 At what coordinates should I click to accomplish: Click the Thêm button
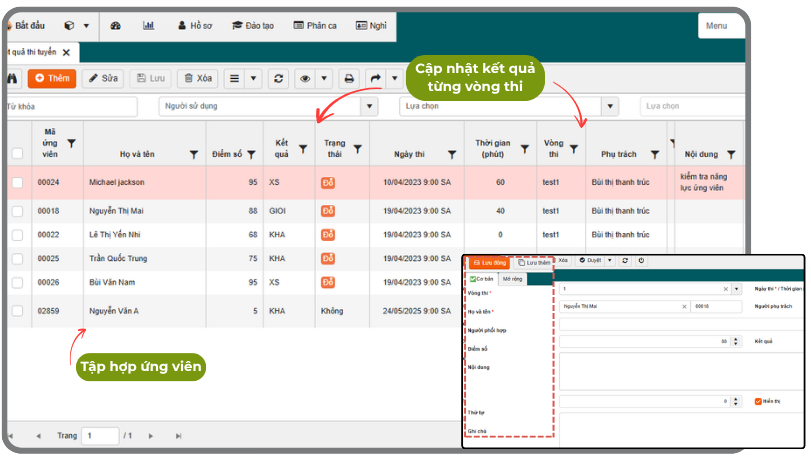pyautogui.click(x=52, y=79)
